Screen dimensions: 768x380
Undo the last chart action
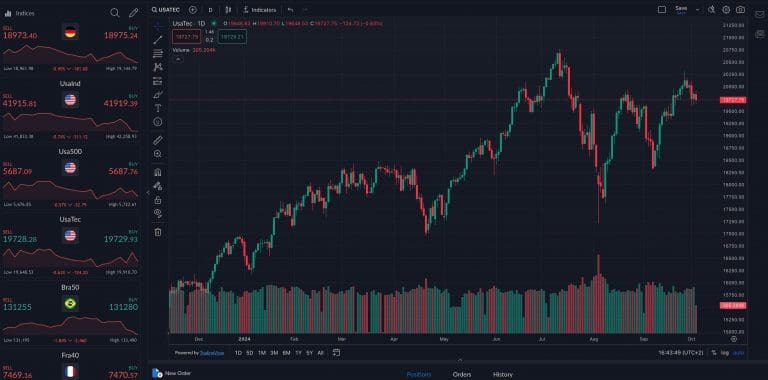tap(290, 10)
